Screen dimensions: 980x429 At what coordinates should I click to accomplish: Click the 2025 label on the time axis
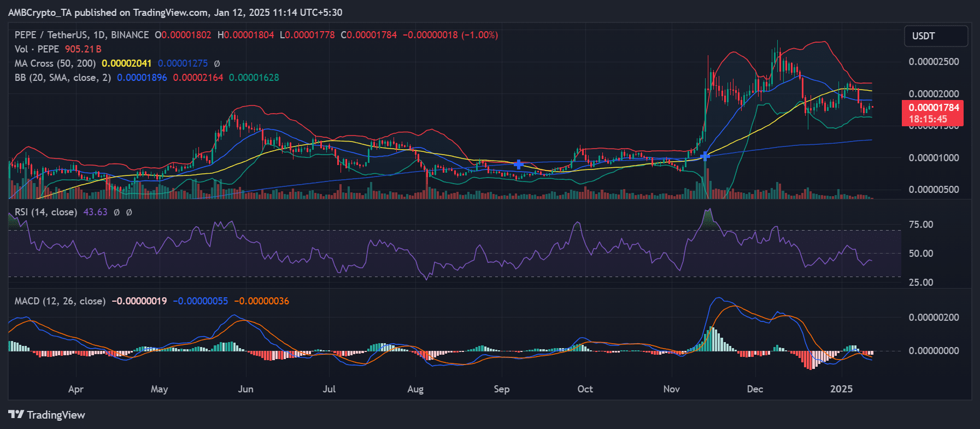pyautogui.click(x=841, y=389)
